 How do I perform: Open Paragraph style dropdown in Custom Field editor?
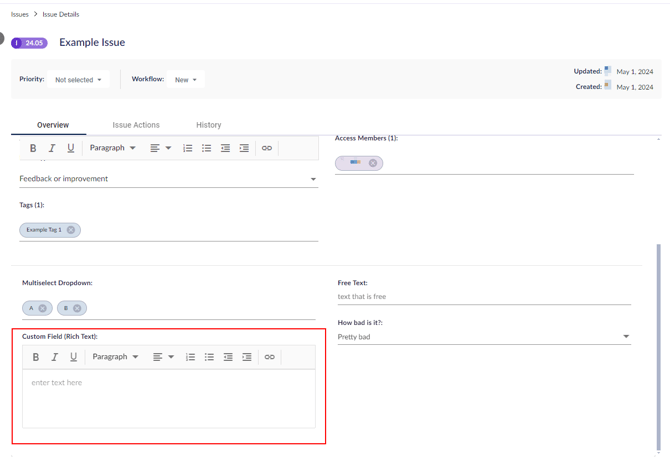pyautogui.click(x=115, y=357)
